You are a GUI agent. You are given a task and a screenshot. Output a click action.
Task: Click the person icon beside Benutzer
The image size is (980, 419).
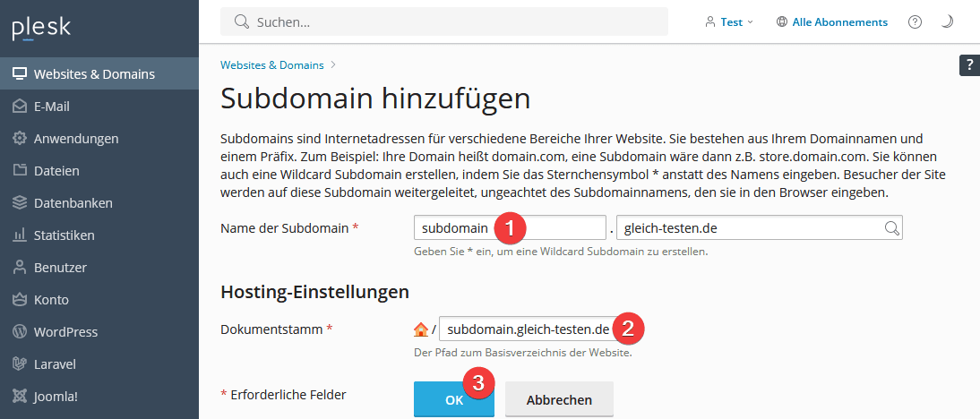pos(20,268)
